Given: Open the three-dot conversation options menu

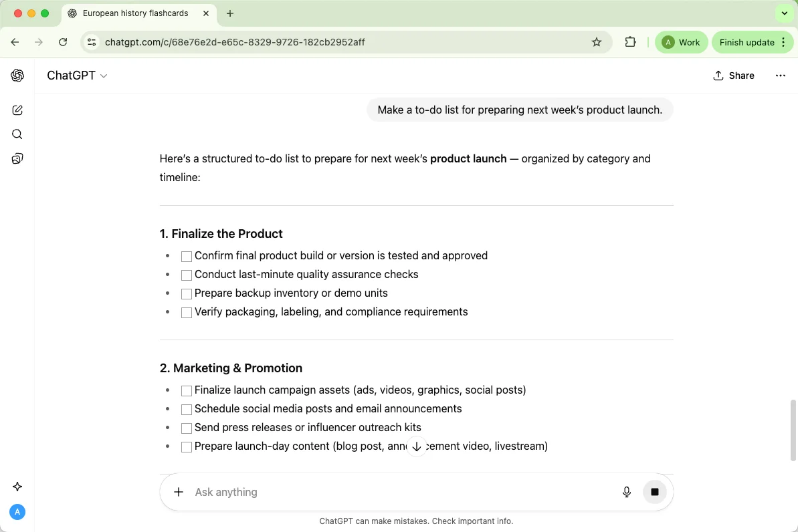Looking at the screenshot, I should pyautogui.click(x=780, y=76).
